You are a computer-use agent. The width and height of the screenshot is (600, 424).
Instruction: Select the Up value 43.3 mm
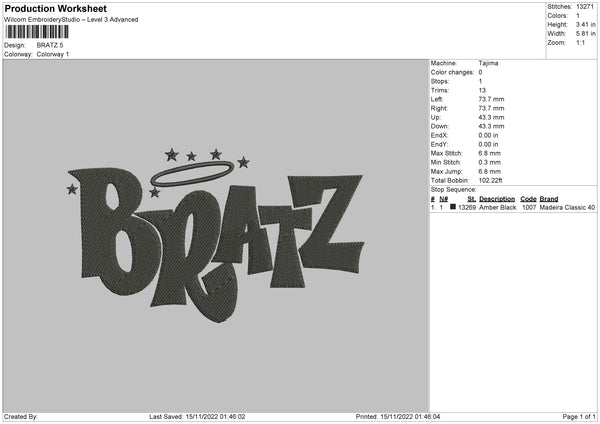[491, 117]
